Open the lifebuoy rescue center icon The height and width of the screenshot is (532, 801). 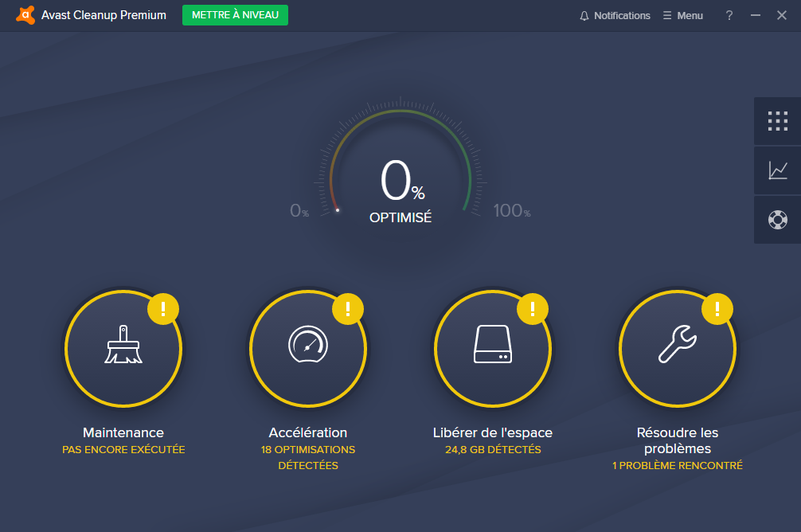pos(777,220)
